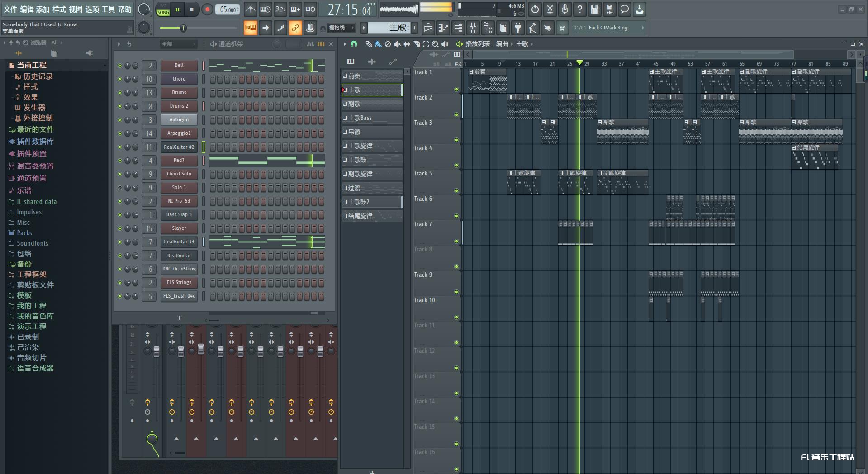Screen dimensions: 868x474
Task: Select the playlist zoom magnifier tool
Action: coord(435,44)
